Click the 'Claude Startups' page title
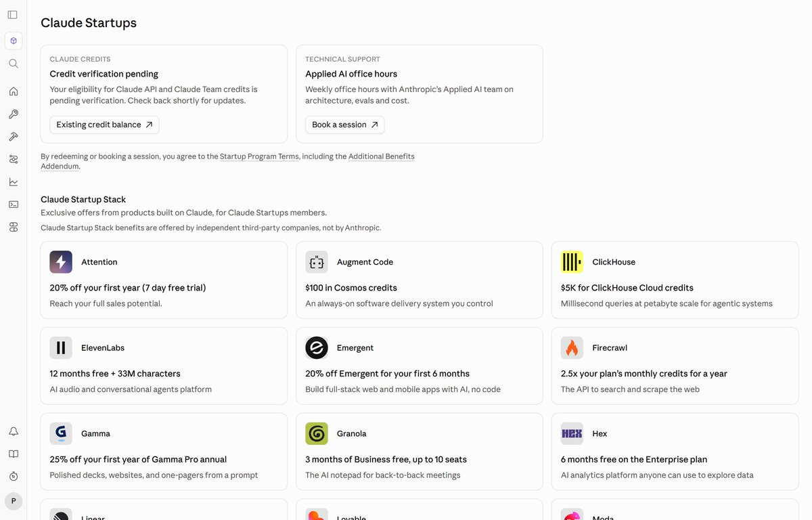This screenshot has width=812, height=520. pyautogui.click(x=89, y=23)
